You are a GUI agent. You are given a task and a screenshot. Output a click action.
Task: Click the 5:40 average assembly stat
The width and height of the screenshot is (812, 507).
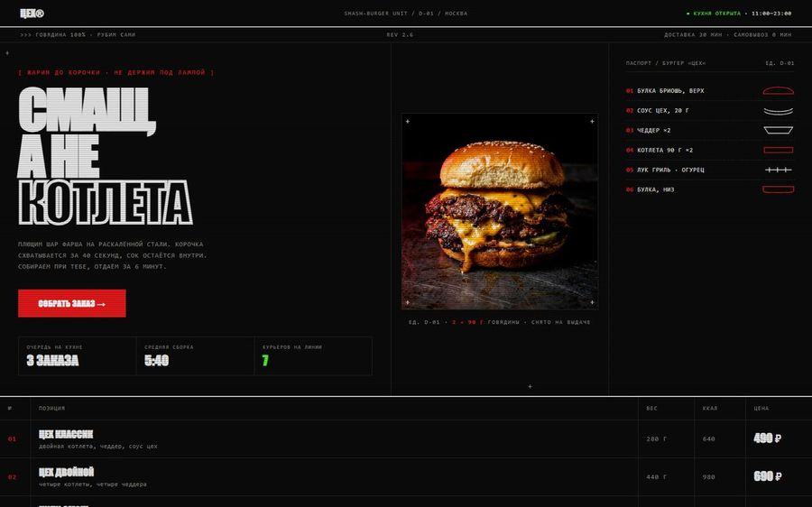[x=156, y=361]
